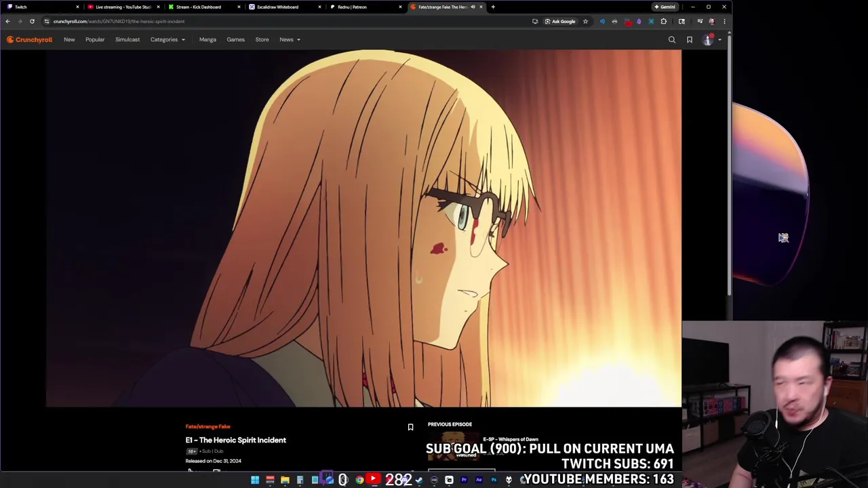This screenshot has width=868, height=488.
Task: Go back to the previous page
Action: pyautogui.click(x=8, y=21)
